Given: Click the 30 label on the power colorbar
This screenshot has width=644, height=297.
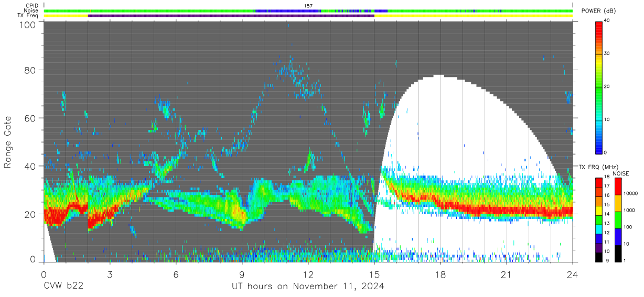Looking at the screenshot, I should 607,54.
